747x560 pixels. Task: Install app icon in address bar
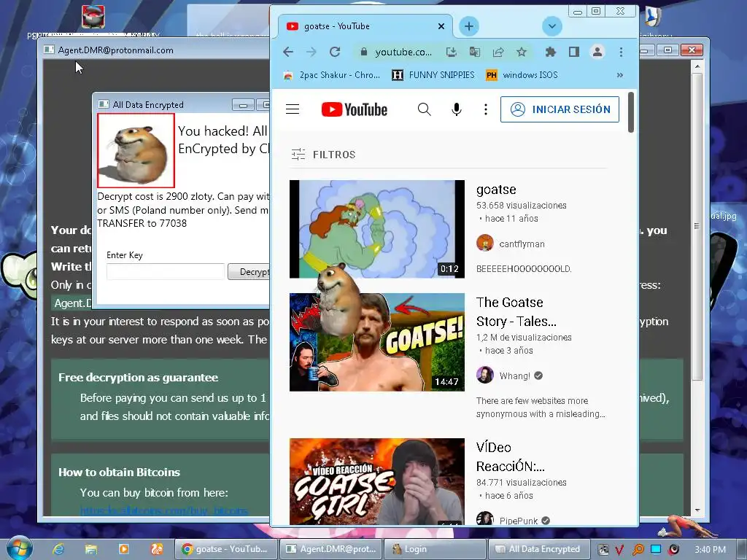(451, 52)
